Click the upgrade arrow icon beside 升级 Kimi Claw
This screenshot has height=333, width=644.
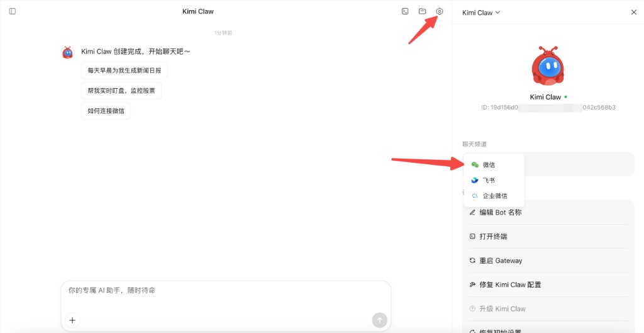[472, 308]
